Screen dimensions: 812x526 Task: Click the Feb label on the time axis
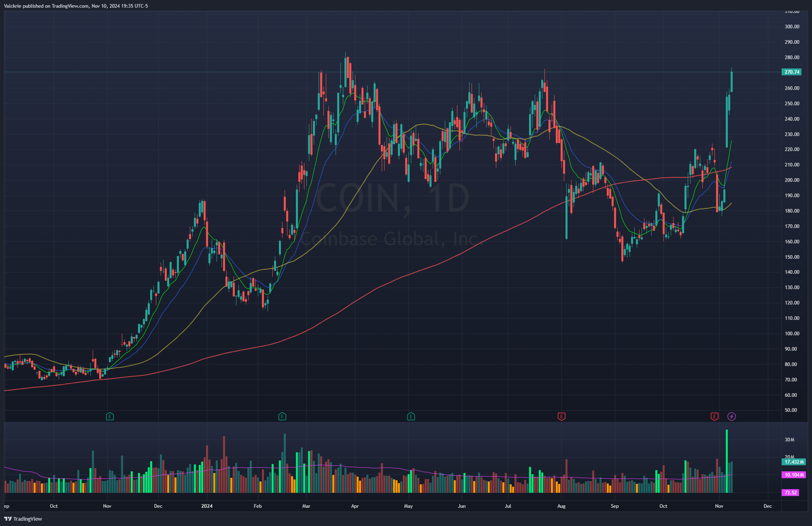pyautogui.click(x=257, y=506)
